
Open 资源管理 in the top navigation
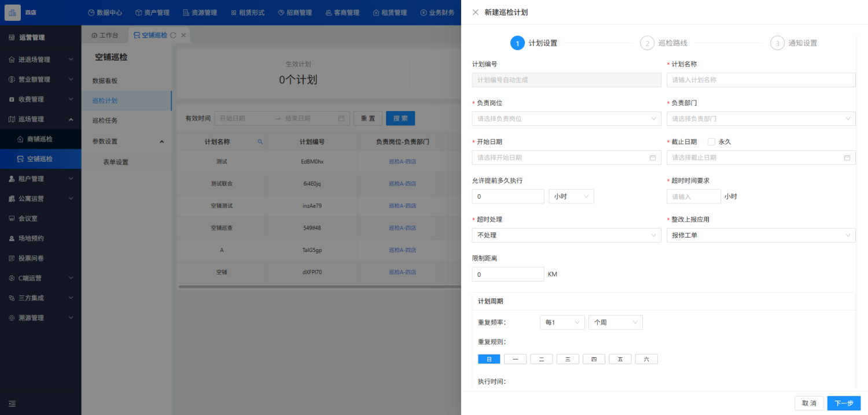(x=200, y=12)
